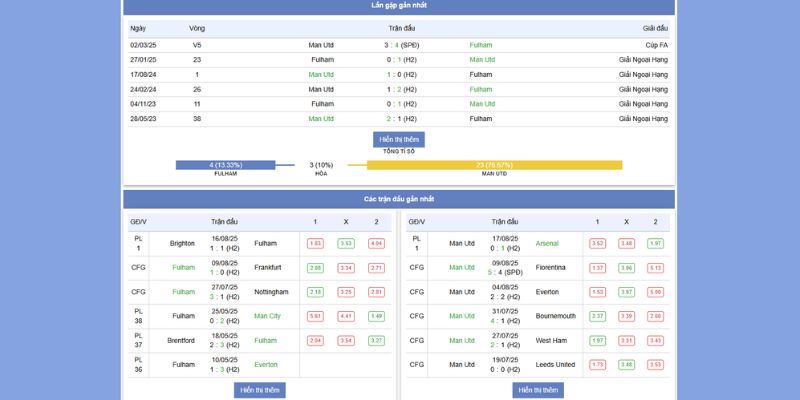The height and width of the screenshot is (400, 800).
Task: Click away-win odds for Fulham vs Man City
Action: pyautogui.click(x=376, y=316)
